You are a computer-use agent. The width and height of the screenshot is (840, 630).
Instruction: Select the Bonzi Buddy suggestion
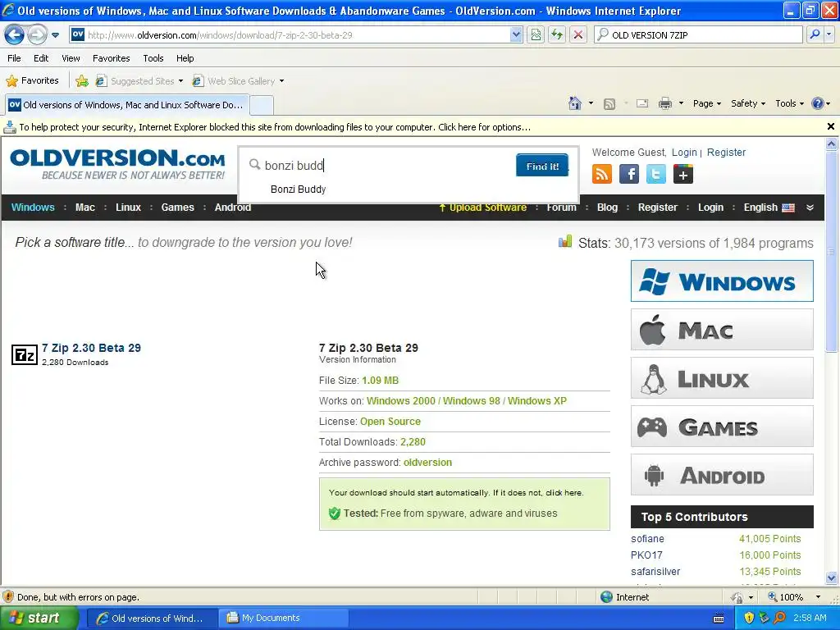pyautogui.click(x=298, y=189)
